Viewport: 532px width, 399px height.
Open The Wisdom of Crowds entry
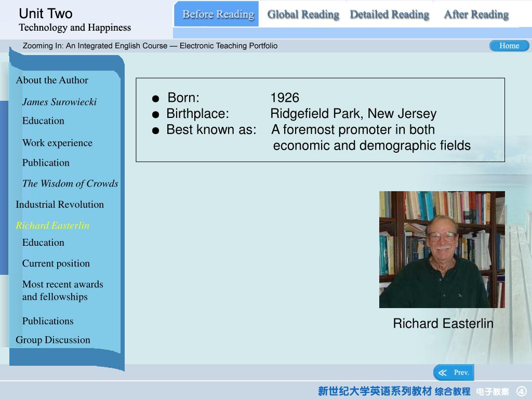(x=70, y=183)
